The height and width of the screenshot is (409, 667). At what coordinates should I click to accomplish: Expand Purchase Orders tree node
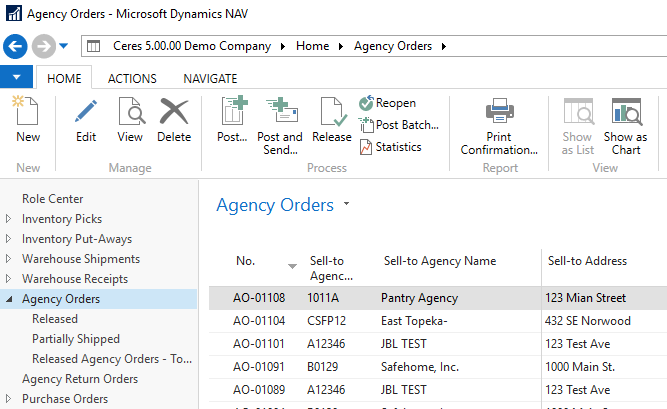click(9, 399)
